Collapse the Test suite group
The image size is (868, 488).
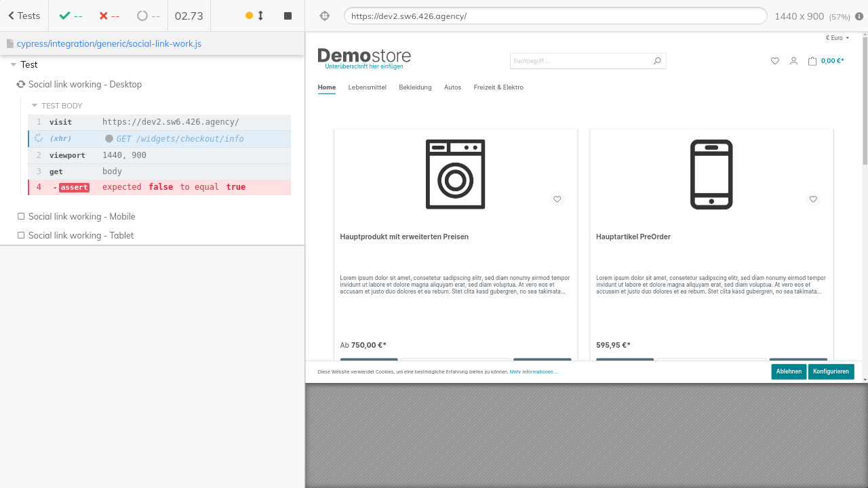point(14,65)
